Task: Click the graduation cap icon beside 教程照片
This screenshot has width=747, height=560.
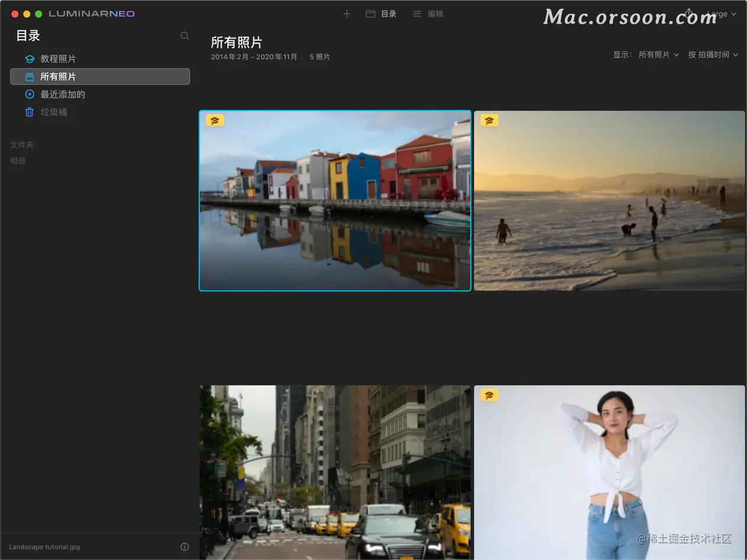Action: click(x=30, y=59)
